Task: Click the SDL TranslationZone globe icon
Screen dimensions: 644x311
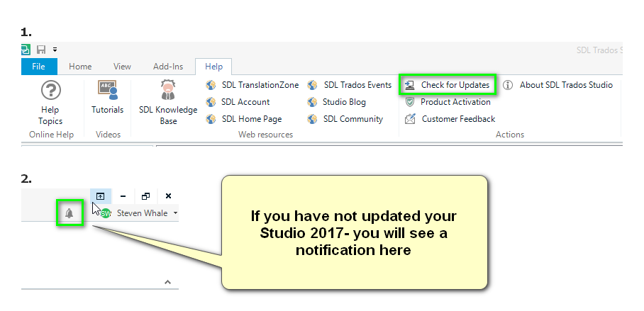Action: coord(211,85)
